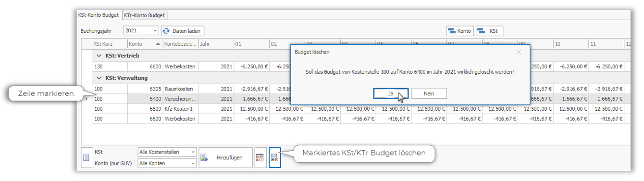This screenshot has width=644, height=181.
Task: Click -1.666,67 € in column 01
Action: (x=251, y=99)
